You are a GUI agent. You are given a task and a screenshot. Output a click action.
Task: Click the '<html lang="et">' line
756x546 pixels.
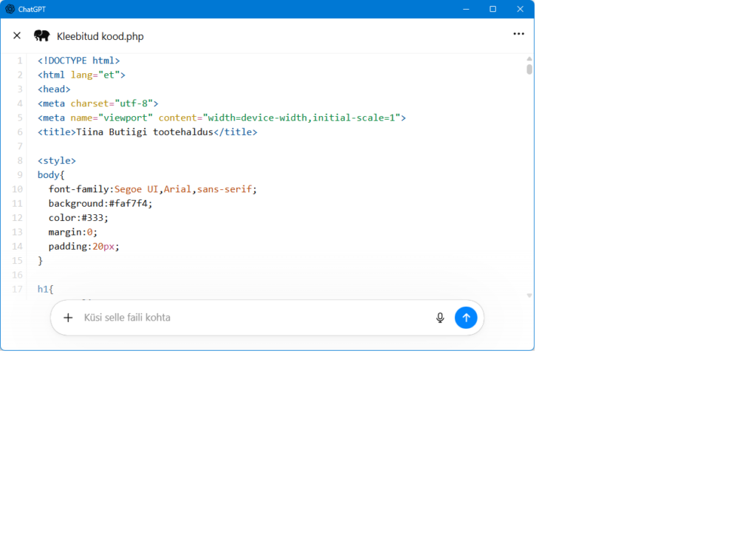coord(81,75)
